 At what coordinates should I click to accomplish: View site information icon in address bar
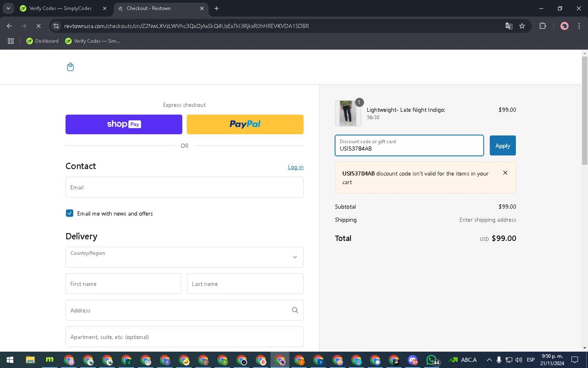click(56, 26)
